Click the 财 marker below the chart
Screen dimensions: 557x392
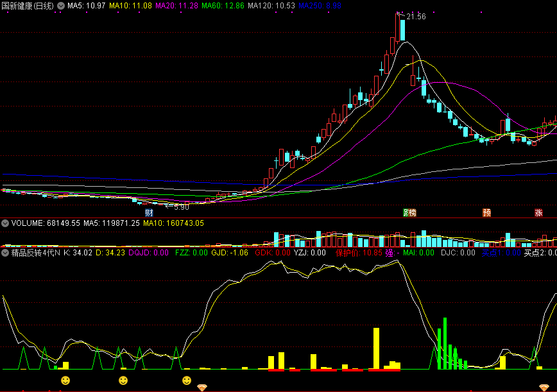pyautogui.click(x=149, y=213)
